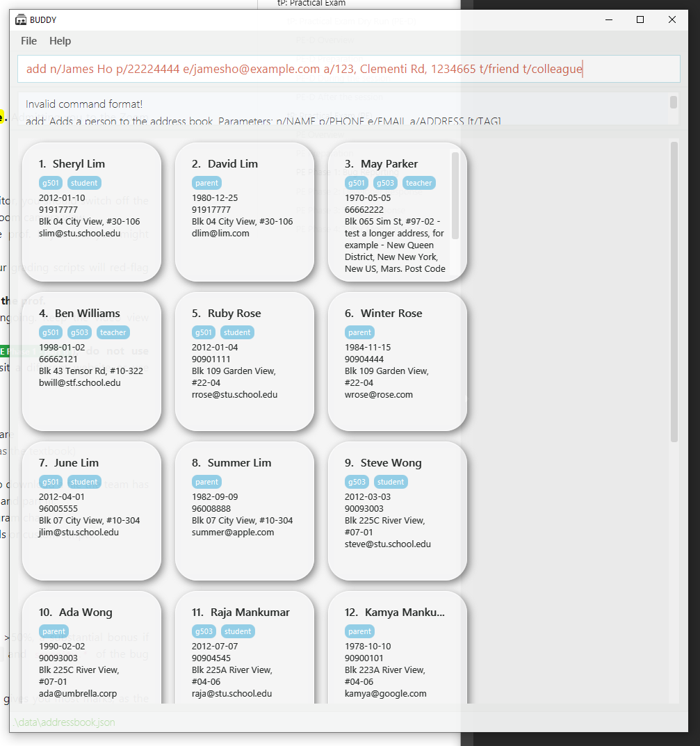This screenshot has height=746, width=700.
Task: Click the teacher tag on Ben Williams
Action: pyautogui.click(x=113, y=332)
